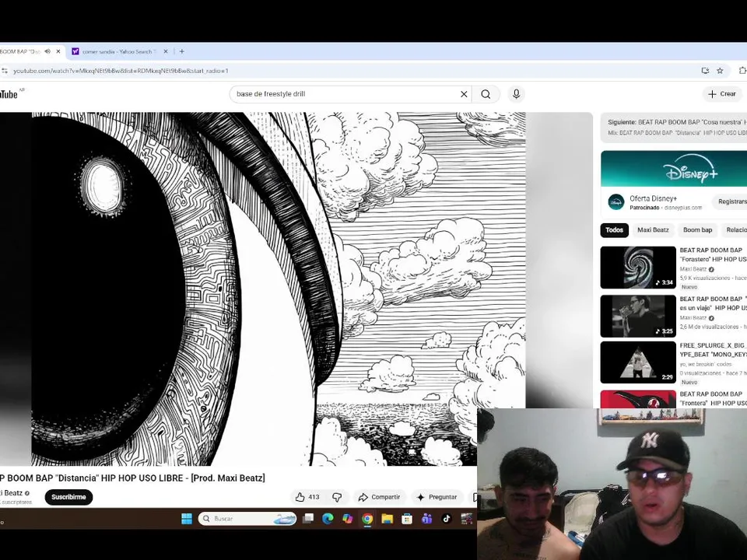Open the FREE_SPLURGE_X_BIG thumbnail
This screenshot has height=560, width=747.
pos(638,362)
